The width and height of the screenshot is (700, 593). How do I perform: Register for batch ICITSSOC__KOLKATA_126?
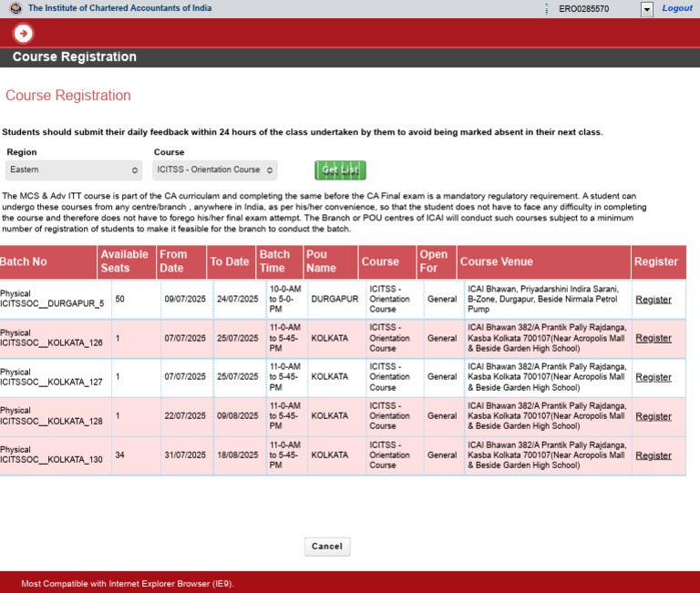click(654, 338)
